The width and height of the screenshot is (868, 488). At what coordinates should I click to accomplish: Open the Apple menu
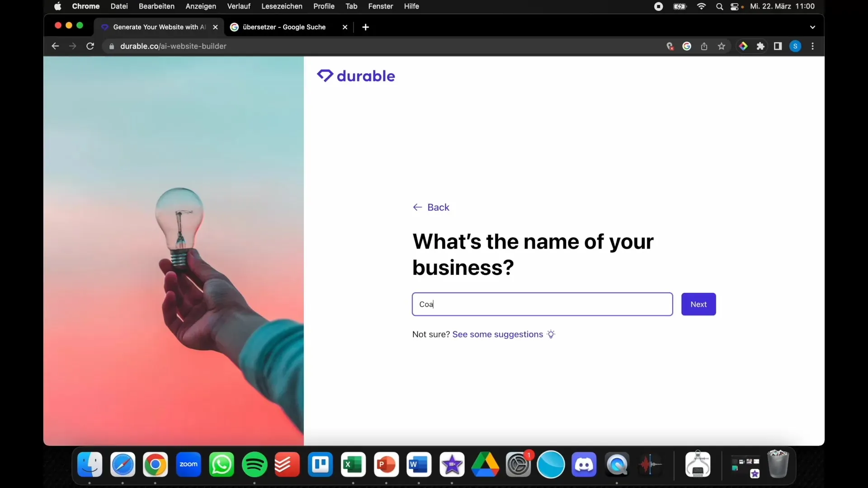(x=57, y=6)
